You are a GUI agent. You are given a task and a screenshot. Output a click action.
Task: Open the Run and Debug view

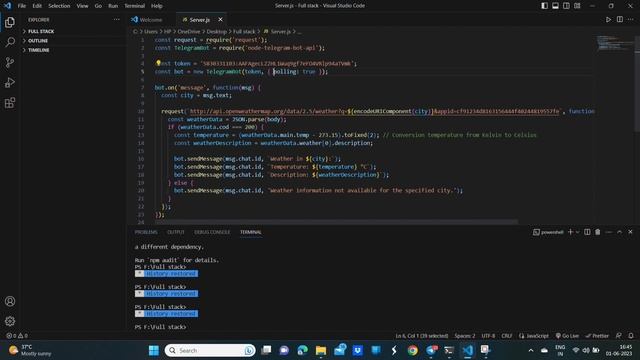[10, 82]
